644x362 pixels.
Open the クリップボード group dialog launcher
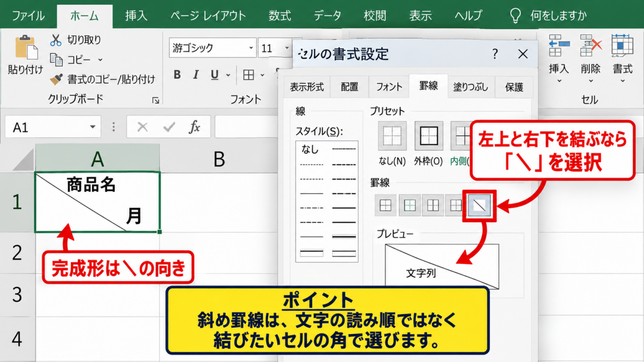[155, 100]
